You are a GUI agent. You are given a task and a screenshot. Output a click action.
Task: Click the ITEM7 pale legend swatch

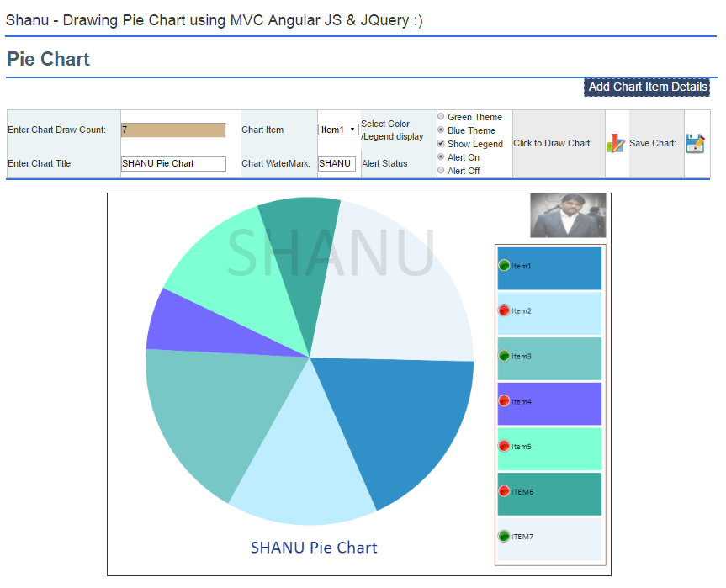click(x=549, y=539)
